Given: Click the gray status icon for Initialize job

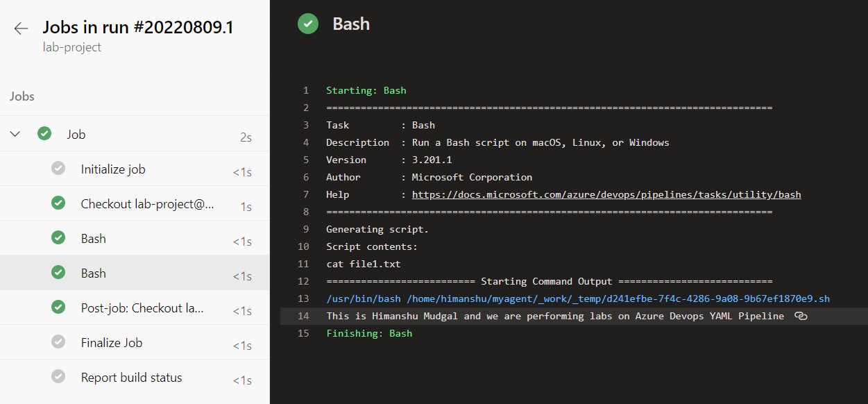Looking at the screenshot, I should coord(58,169).
